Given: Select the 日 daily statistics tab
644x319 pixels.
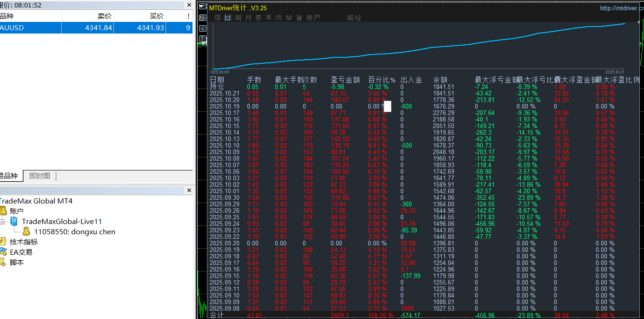Looking at the screenshot, I should click(227, 18).
